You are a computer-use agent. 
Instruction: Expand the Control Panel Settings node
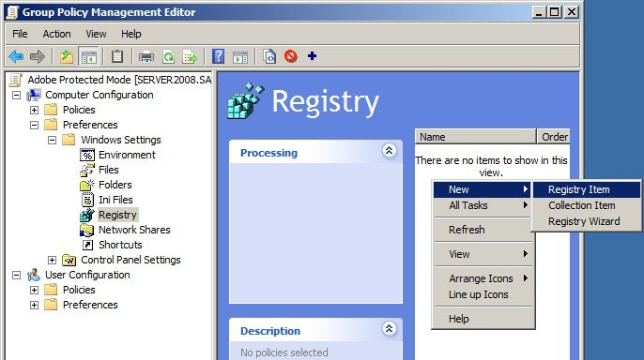(x=52, y=260)
